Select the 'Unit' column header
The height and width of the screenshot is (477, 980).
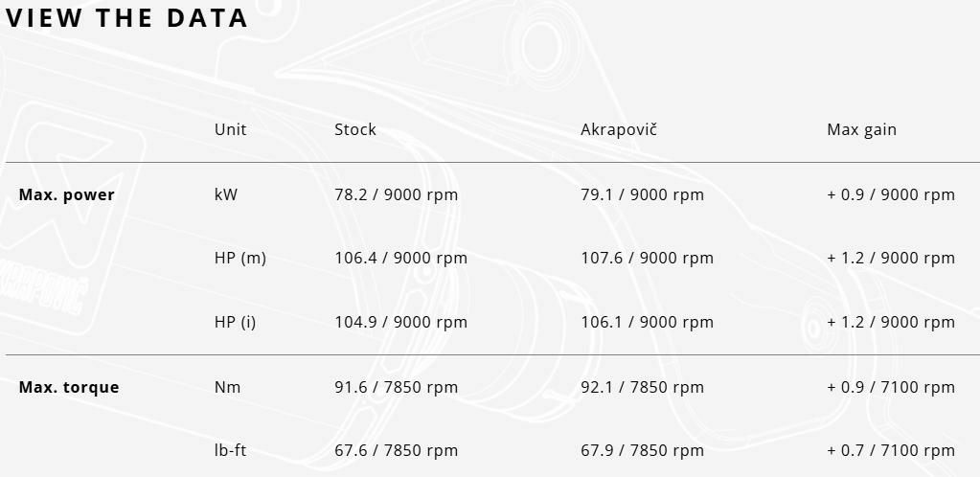pyautogui.click(x=230, y=129)
